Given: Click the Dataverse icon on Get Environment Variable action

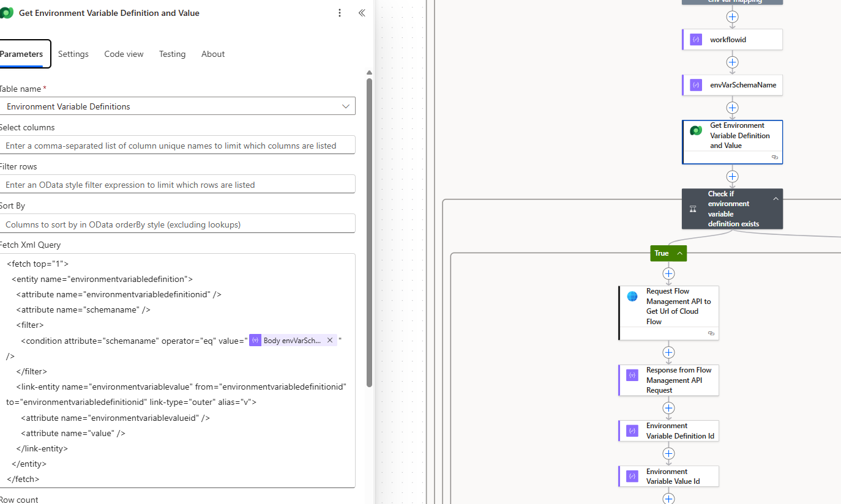Looking at the screenshot, I should pos(695,130).
